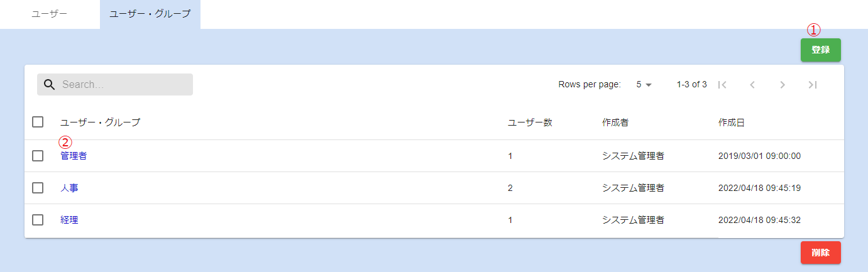Open the 経理 group link
Image resolution: width=868 pixels, height=272 pixels.
coord(69,220)
